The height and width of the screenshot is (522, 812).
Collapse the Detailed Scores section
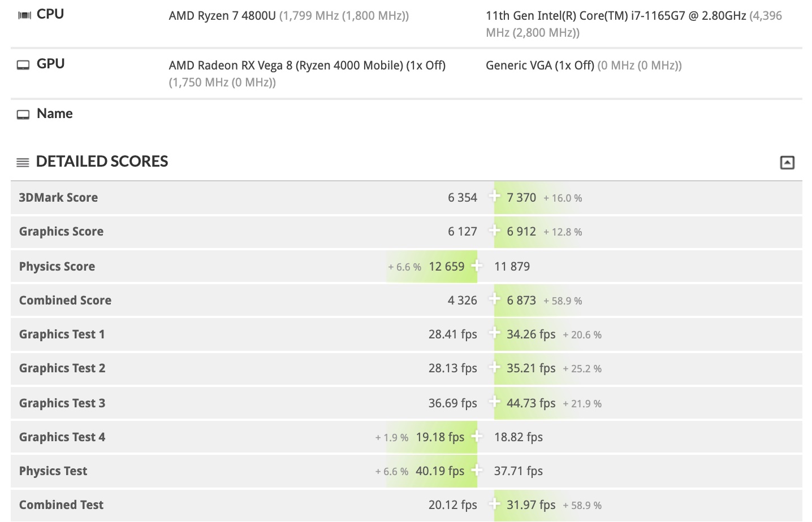coord(787,163)
